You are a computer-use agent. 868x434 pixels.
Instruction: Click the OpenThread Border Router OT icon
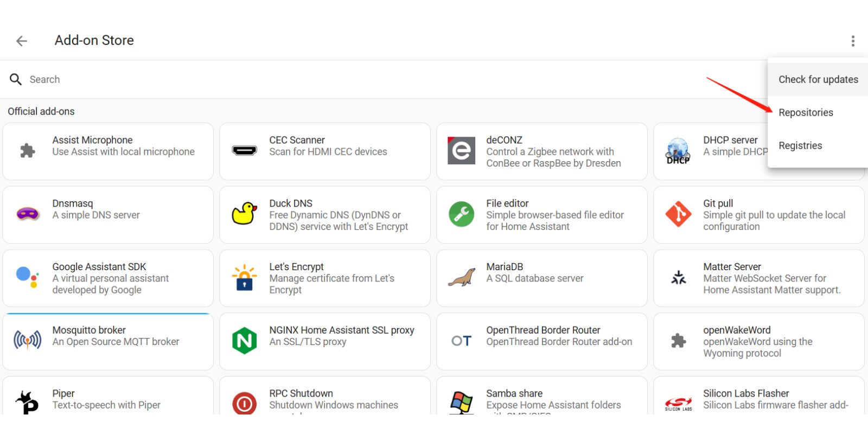461,341
